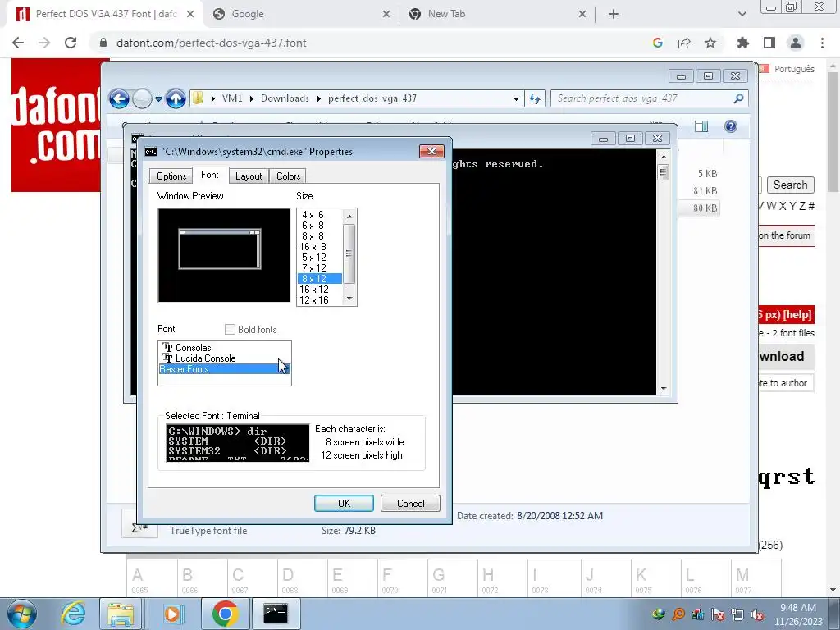
Task: Click the Downloads breadcrumb in Explorer
Action: [x=285, y=98]
